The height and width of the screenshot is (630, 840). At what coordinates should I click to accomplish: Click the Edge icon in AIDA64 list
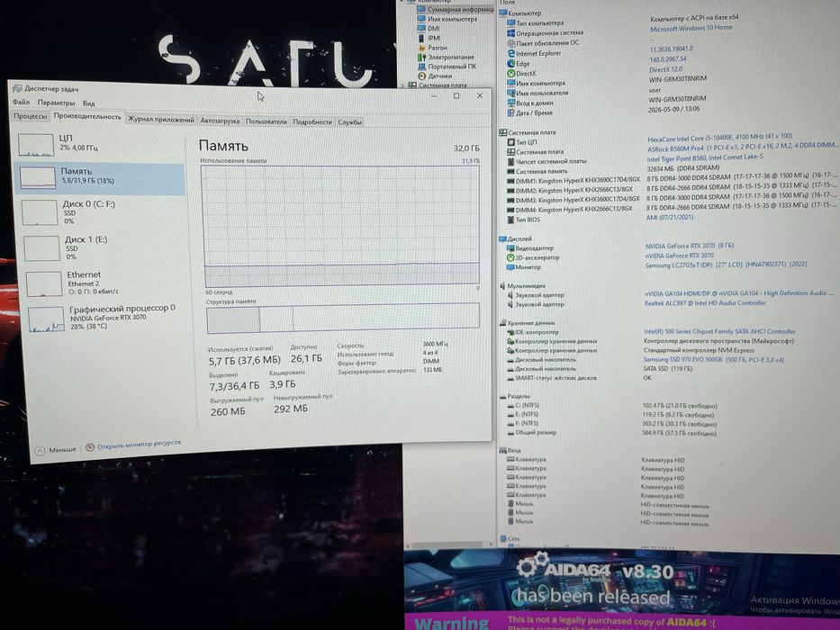pos(511,63)
